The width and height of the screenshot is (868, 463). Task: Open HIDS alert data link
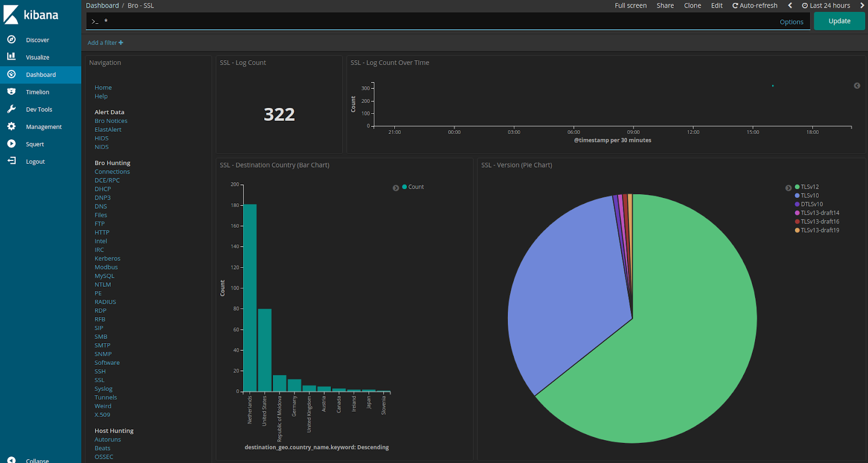[101, 138]
